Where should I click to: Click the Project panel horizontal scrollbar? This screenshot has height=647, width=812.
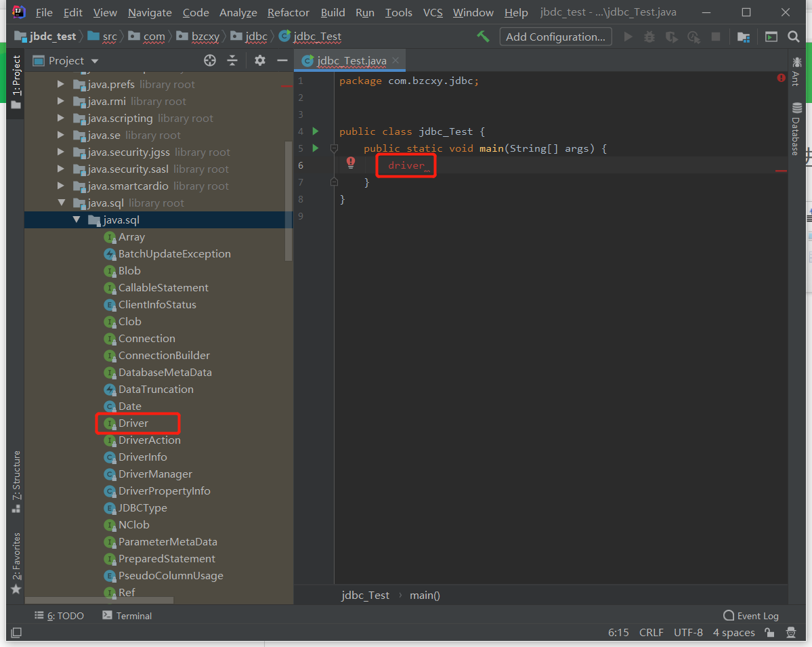(x=99, y=600)
